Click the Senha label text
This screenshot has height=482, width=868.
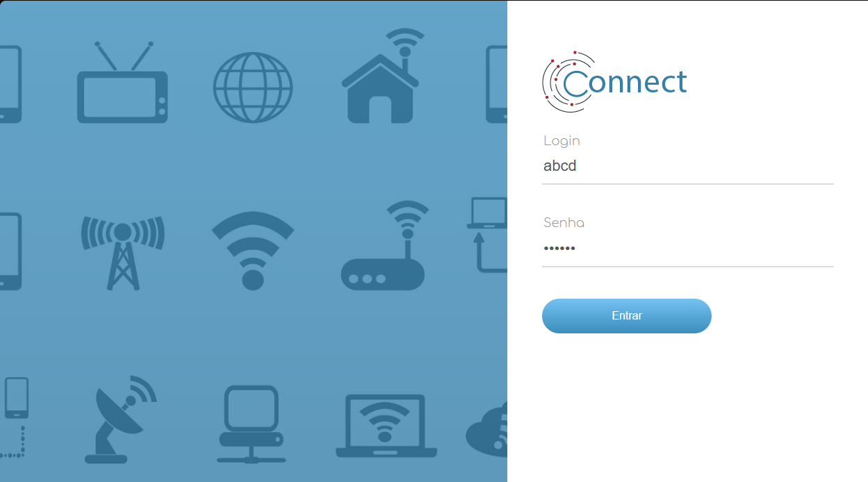tap(564, 223)
